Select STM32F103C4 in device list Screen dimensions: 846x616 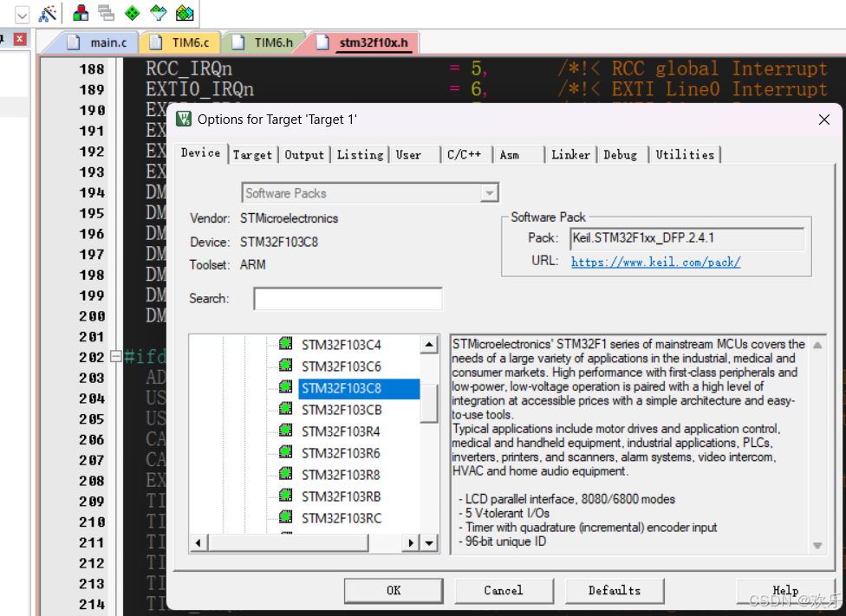(x=342, y=345)
